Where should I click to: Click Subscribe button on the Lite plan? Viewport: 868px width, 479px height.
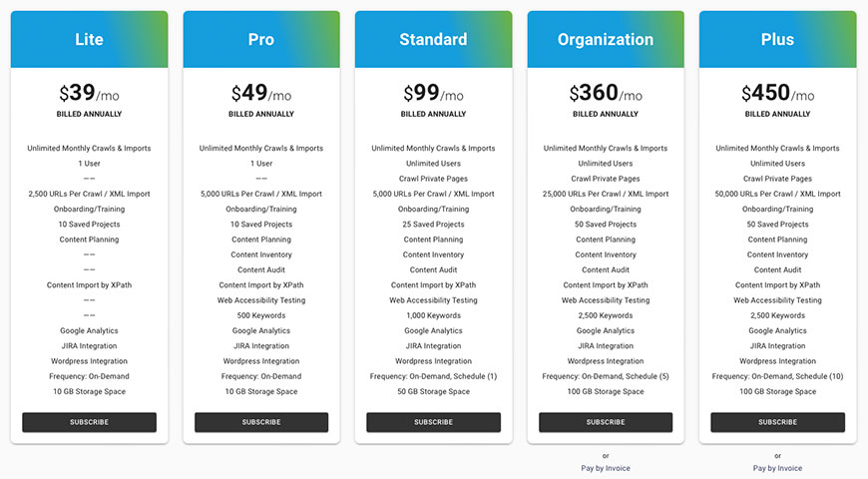89,422
